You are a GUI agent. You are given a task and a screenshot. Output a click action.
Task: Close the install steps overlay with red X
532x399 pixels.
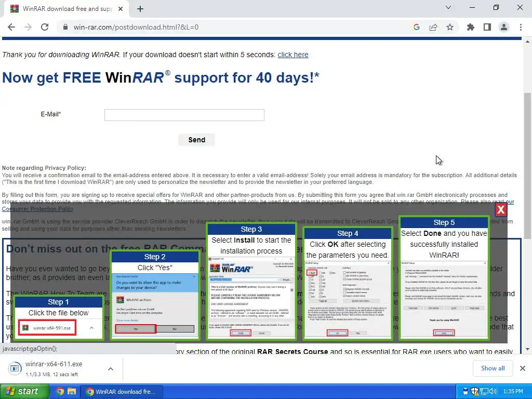(x=501, y=210)
